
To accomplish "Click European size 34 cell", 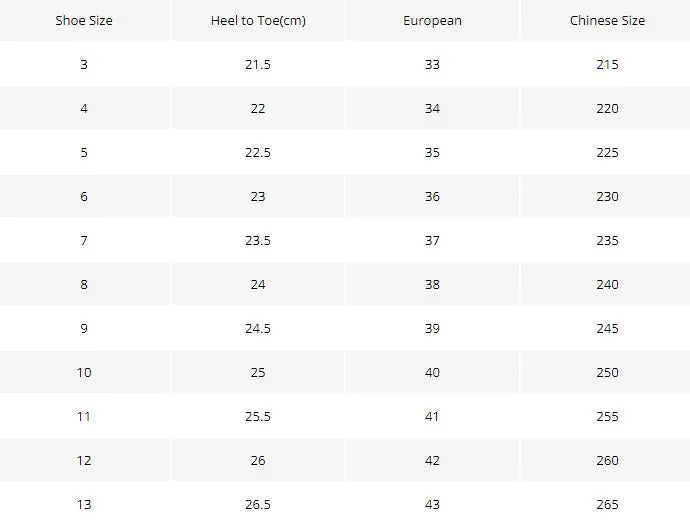I will click(x=432, y=109).
